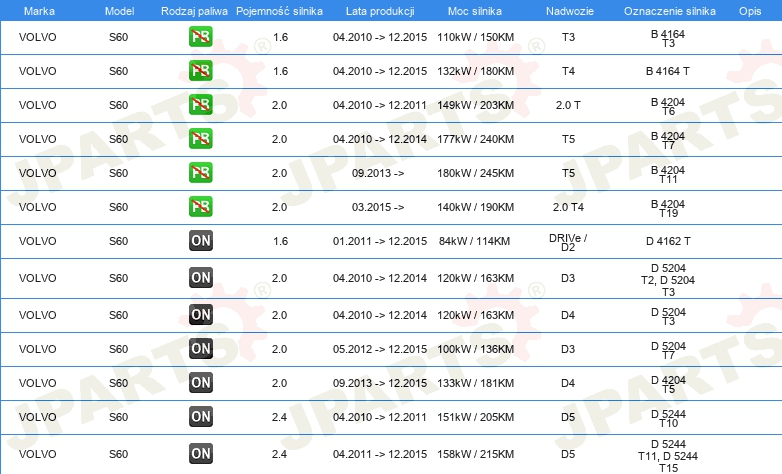The image size is (782, 474).
Task: Click the Rodzaj paliwa column header
Action: [x=194, y=11]
